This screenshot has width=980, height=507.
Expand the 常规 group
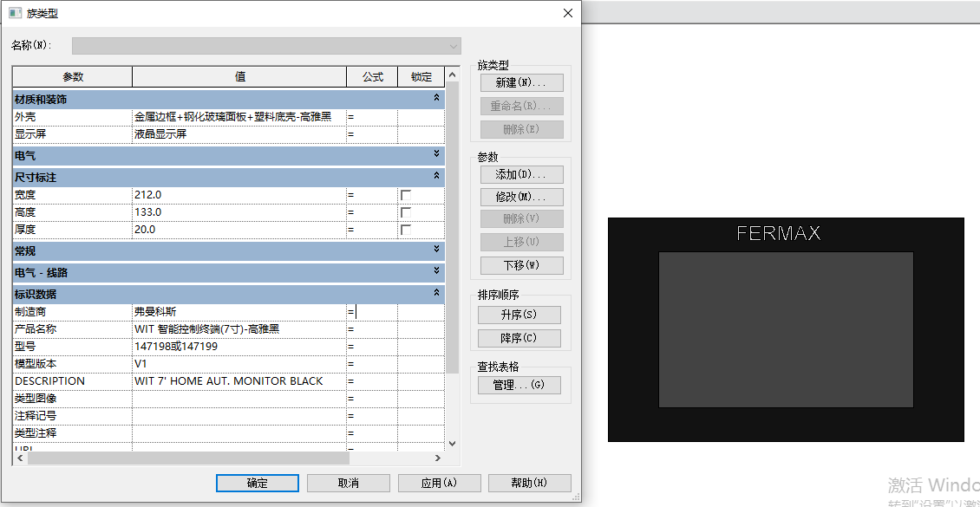coord(436,250)
